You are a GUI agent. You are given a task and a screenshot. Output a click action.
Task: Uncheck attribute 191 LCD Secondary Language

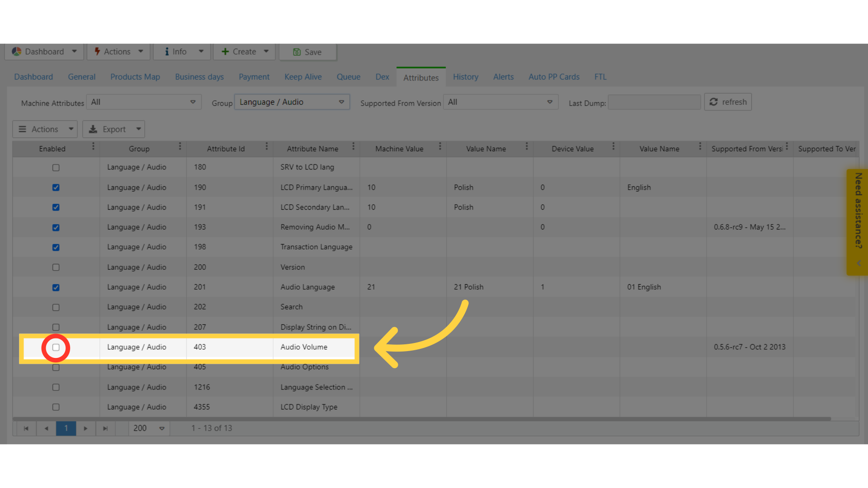tap(56, 207)
